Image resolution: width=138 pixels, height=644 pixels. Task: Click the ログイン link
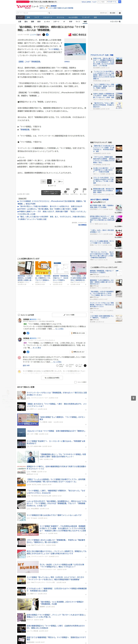(x=42, y=8)
